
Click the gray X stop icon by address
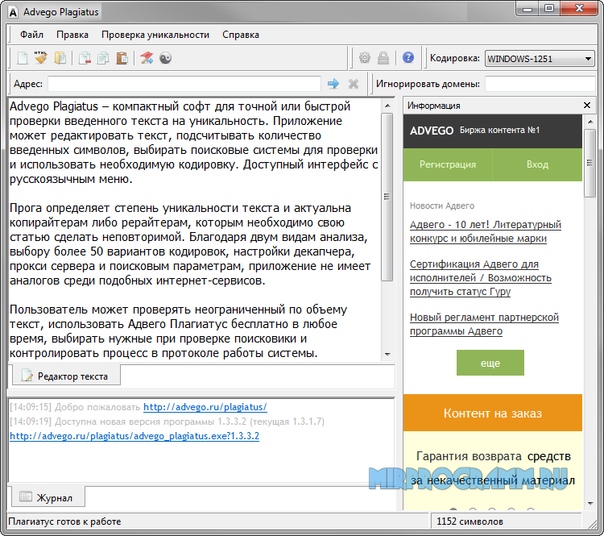click(353, 83)
